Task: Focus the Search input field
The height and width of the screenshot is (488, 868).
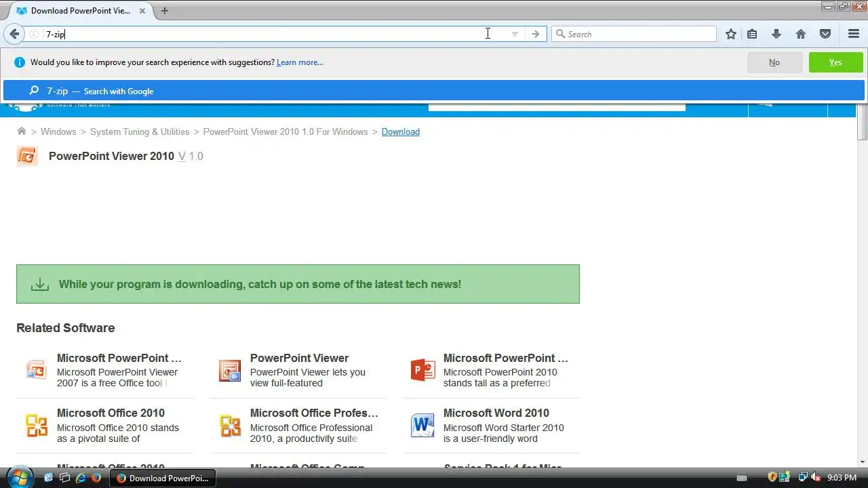Action: [x=634, y=34]
